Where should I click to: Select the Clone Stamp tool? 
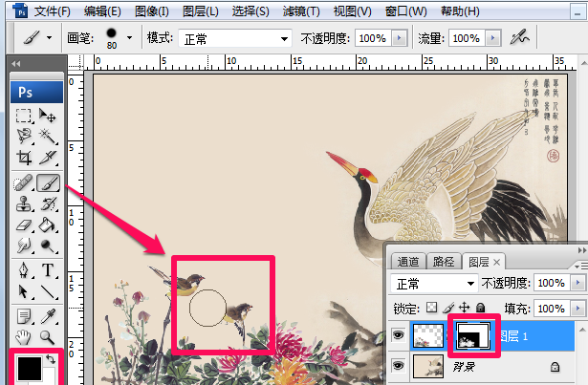24,204
